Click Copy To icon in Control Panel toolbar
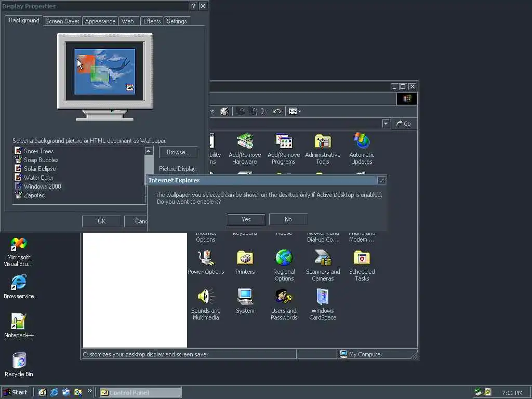Image resolution: width=532 pixels, height=399 pixels. point(252,111)
